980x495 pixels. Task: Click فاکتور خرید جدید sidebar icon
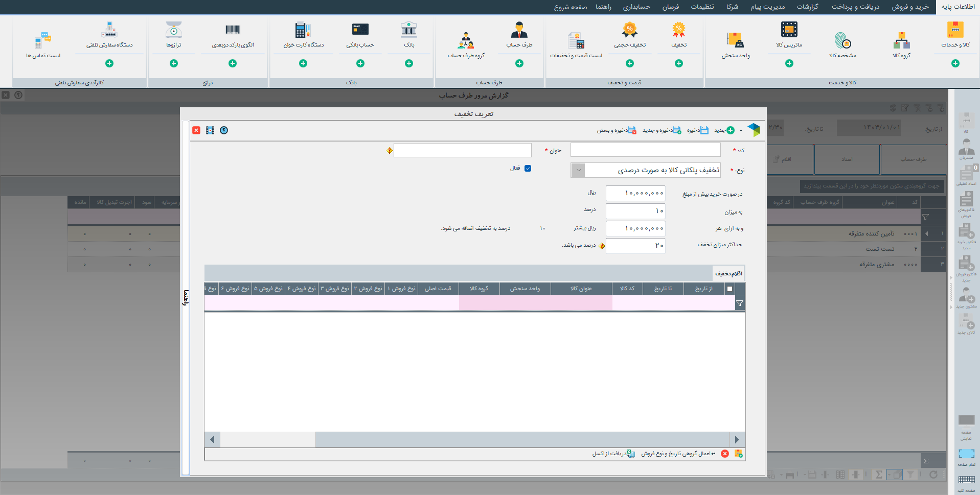click(x=966, y=236)
